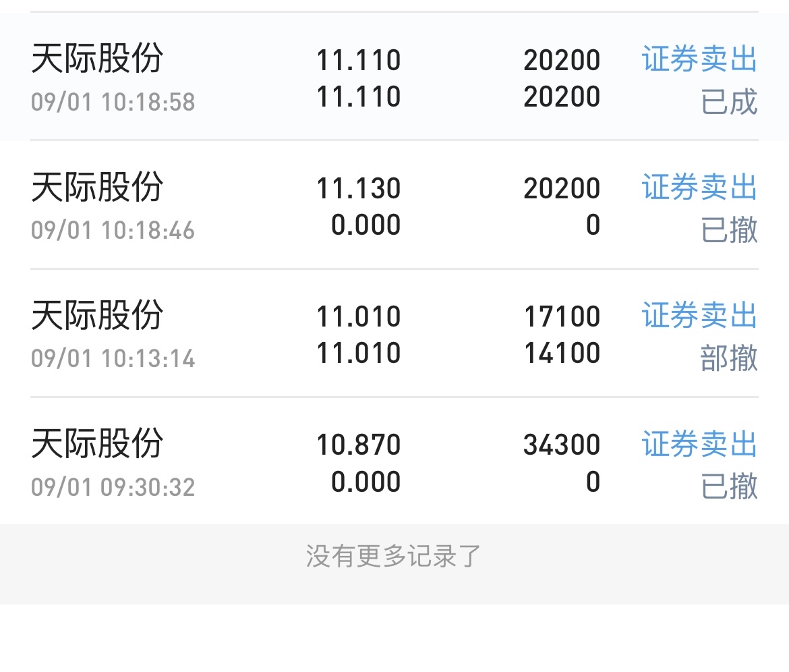Tap 证券卖出 on the 10.870 order
The height and width of the screenshot is (672, 789).
pos(699,445)
